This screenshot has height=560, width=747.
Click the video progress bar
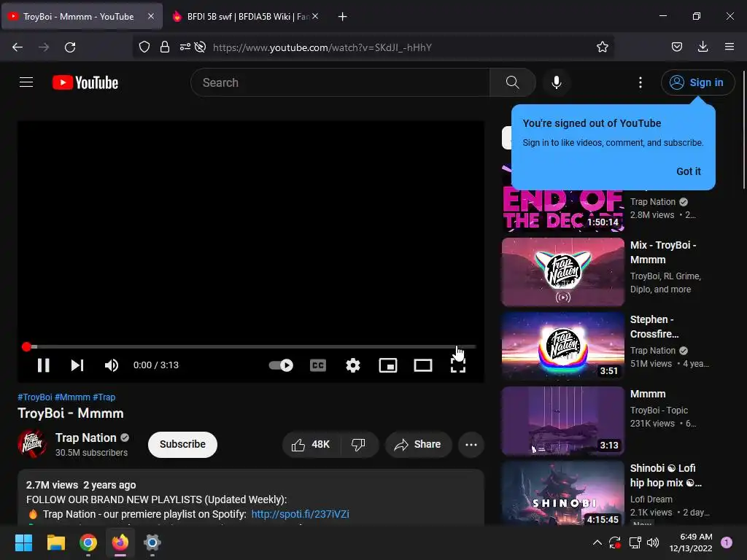251,346
